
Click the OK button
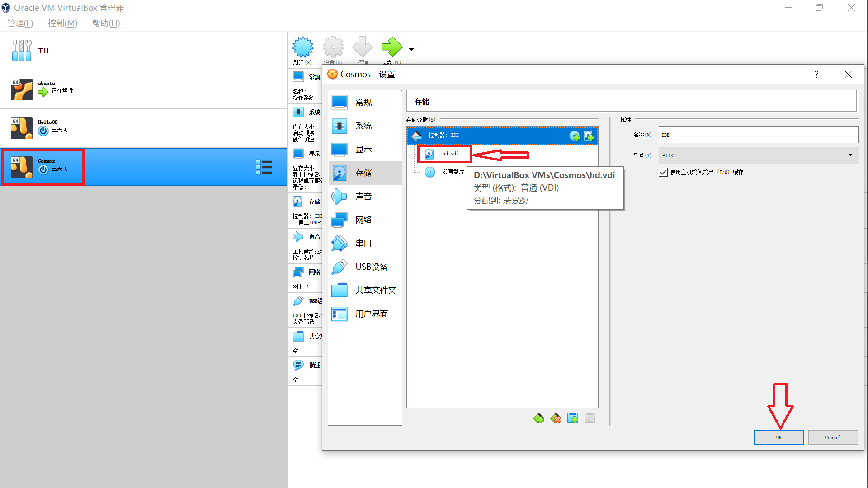[x=778, y=437]
